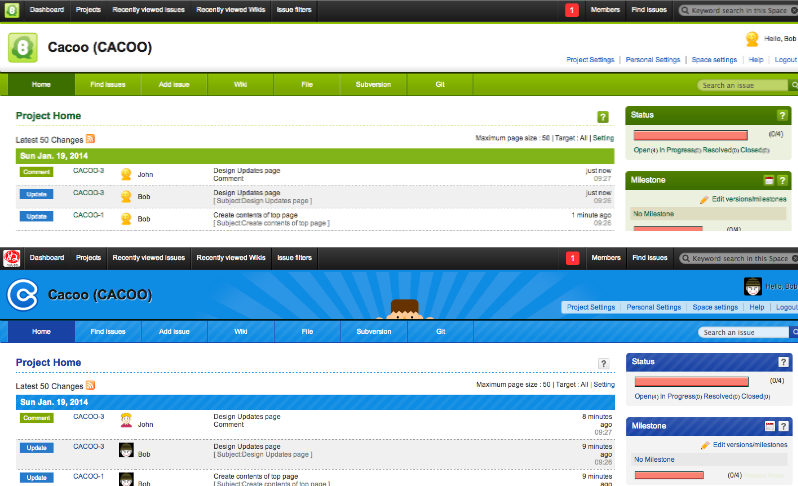
Task: Click calendar icon in green Milestone panel
Action: (768, 180)
